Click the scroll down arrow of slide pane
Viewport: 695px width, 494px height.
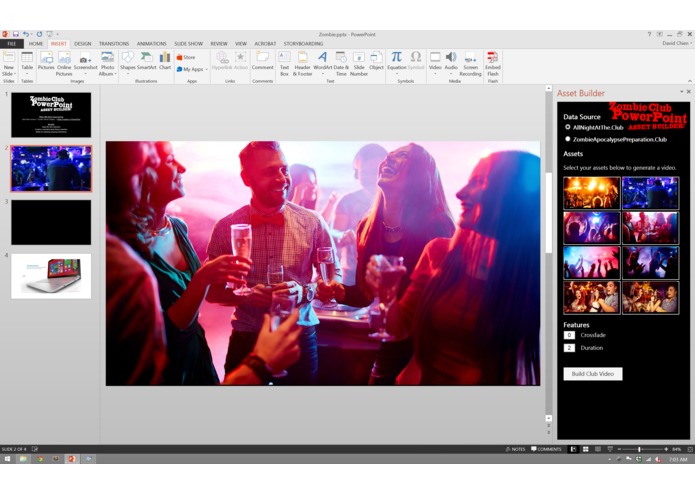[x=549, y=418]
